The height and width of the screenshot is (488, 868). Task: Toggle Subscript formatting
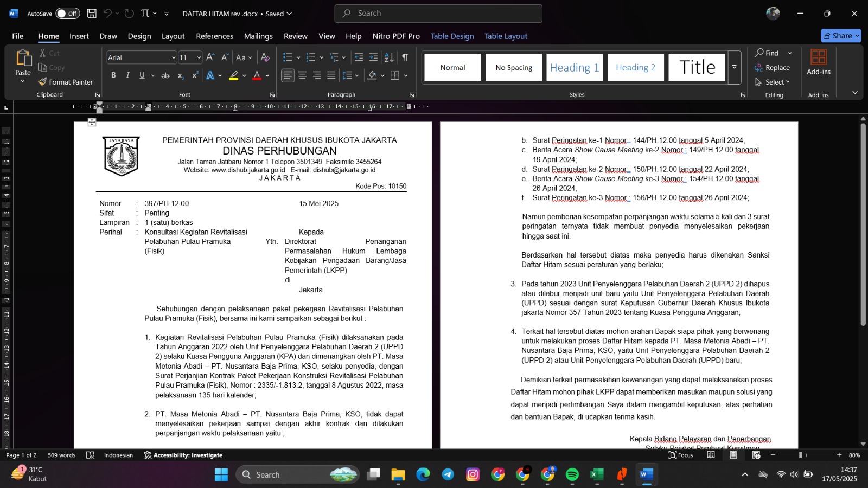(x=181, y=75)
